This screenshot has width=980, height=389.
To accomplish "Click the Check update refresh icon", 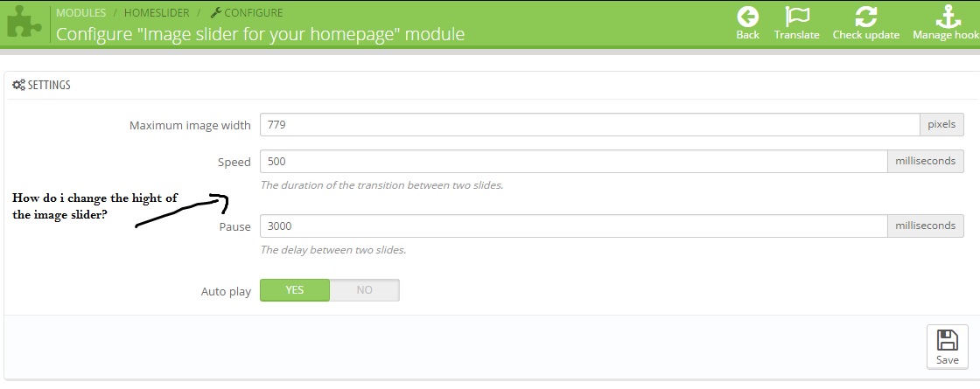I will (x=865, y=17).
